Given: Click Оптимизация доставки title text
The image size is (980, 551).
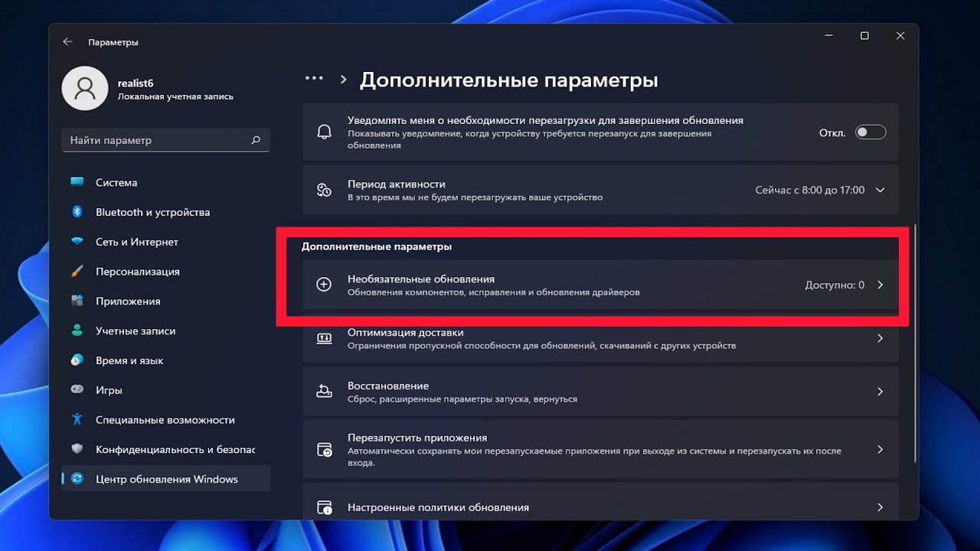Looking at the screenshot, I should click(406, 332).
